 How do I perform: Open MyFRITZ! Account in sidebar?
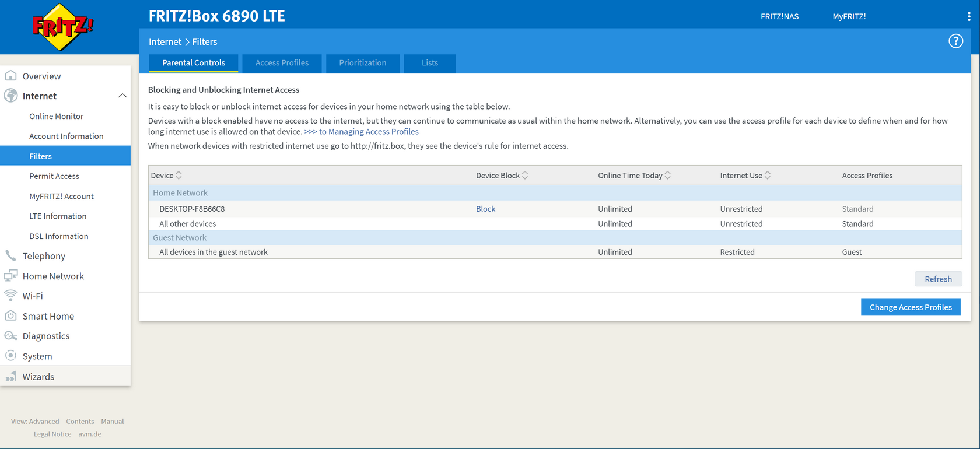pos(61,196)
